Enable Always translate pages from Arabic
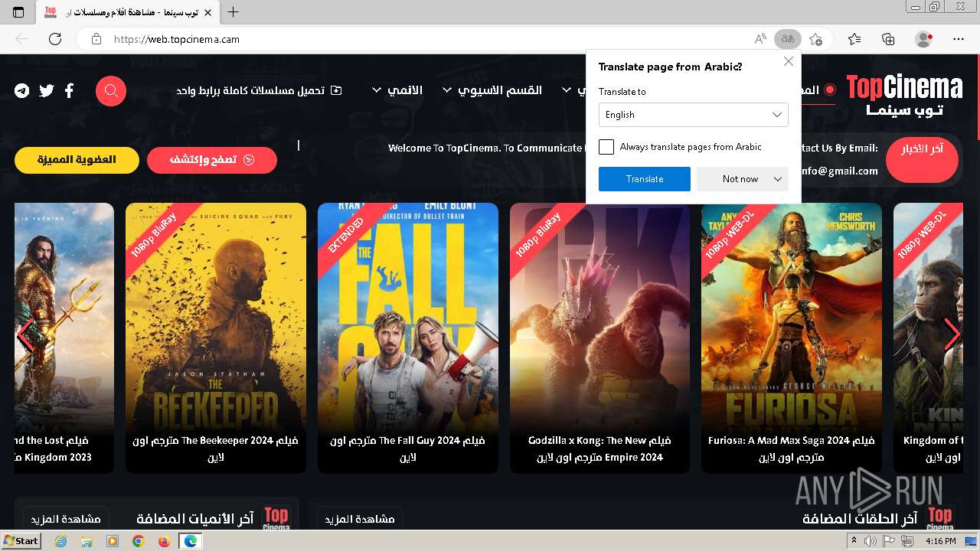This screenshot has height=551, width=980. click(x=606, y=147)
